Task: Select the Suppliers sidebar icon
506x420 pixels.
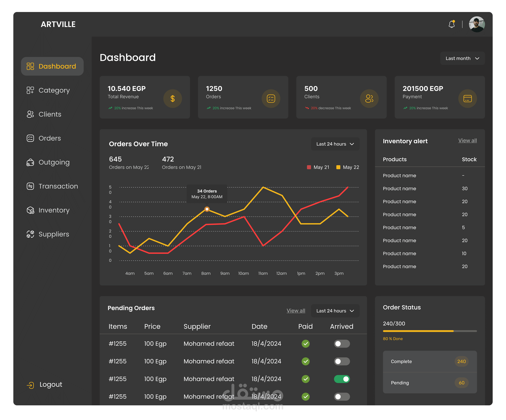Action: [30, 234]
